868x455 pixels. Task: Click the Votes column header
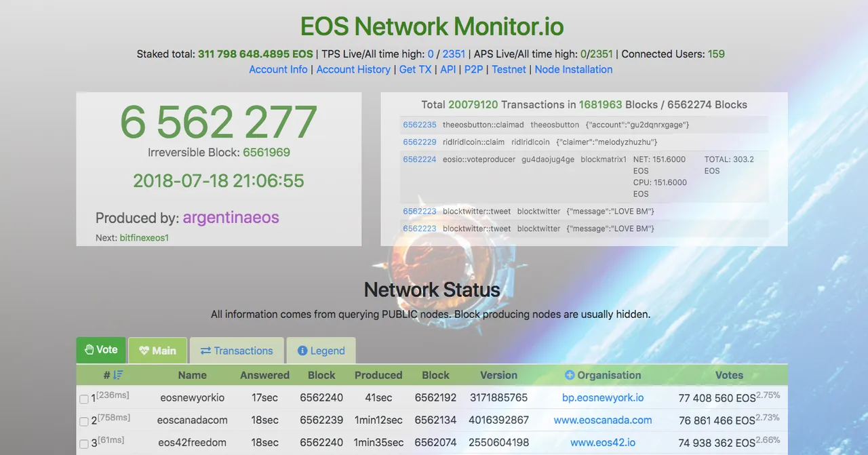(729, 375)
